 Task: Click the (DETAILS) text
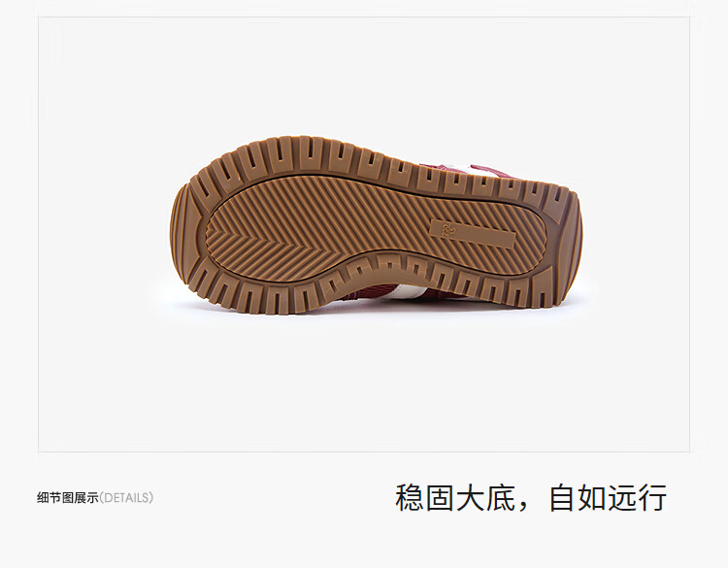(126, 498)
